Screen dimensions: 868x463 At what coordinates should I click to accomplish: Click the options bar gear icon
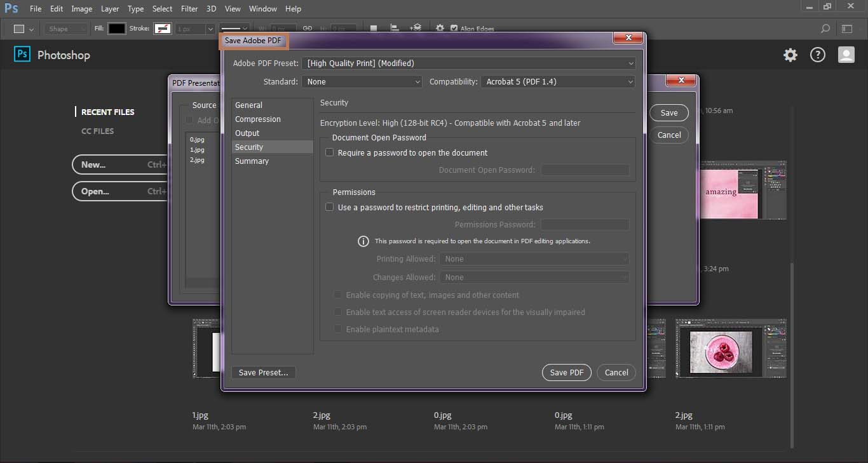click(x=440, y=29)
